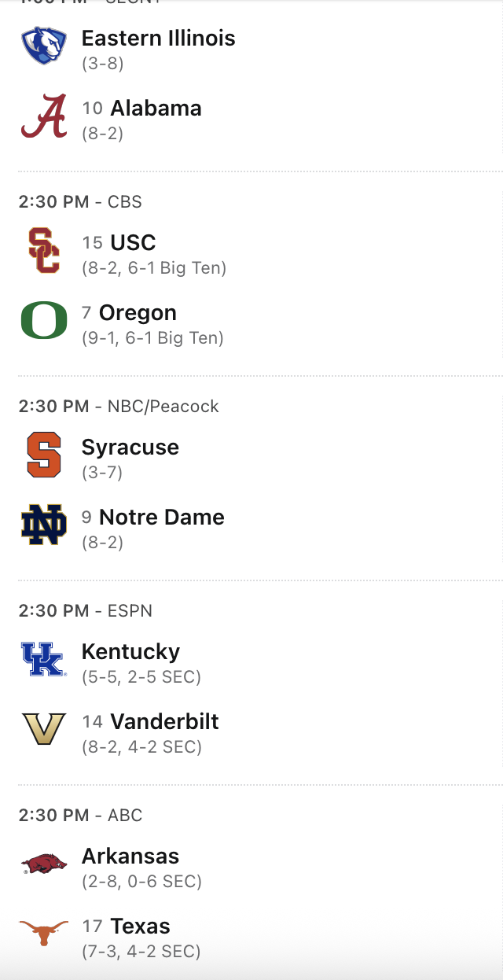Click the Kentucky UK logo

click(x=42, y=659)
